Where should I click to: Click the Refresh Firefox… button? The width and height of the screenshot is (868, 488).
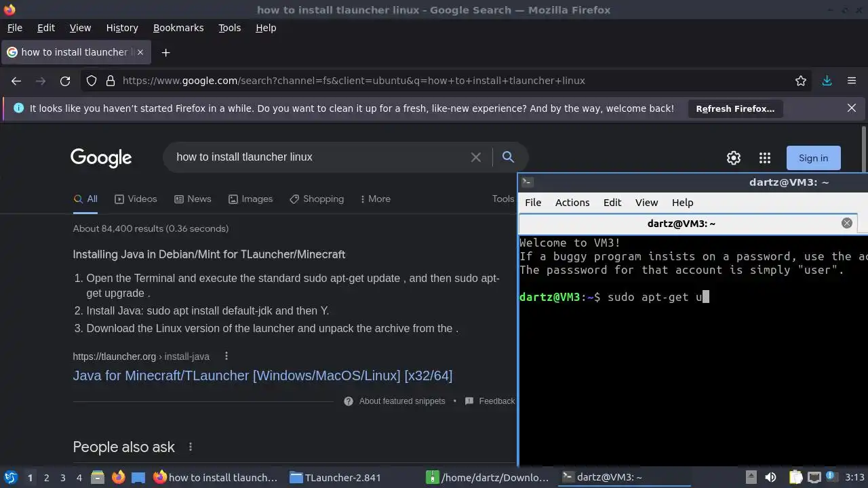pyautogui.click(x=735, y=108)
